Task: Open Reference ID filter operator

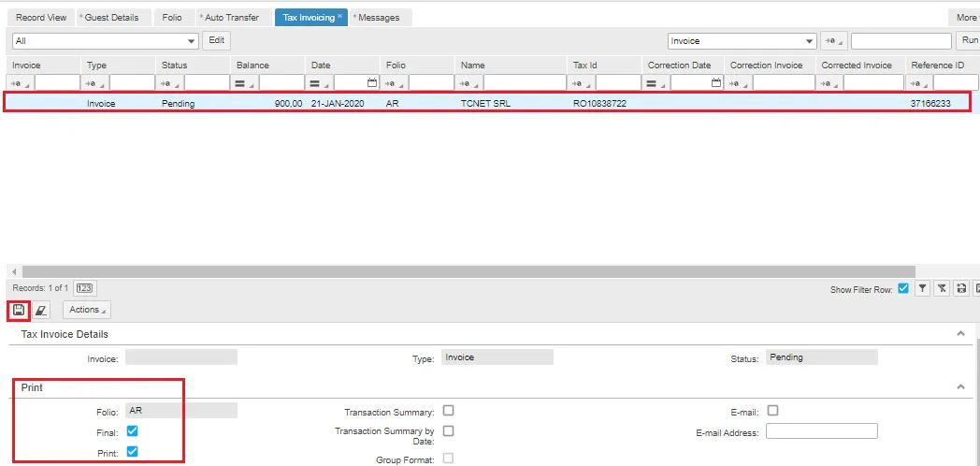Action: pos(920,82)
